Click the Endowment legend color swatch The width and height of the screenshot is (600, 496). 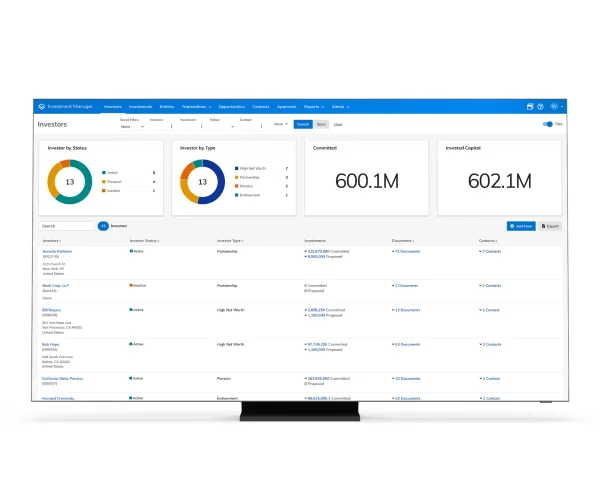coord(236,195)
